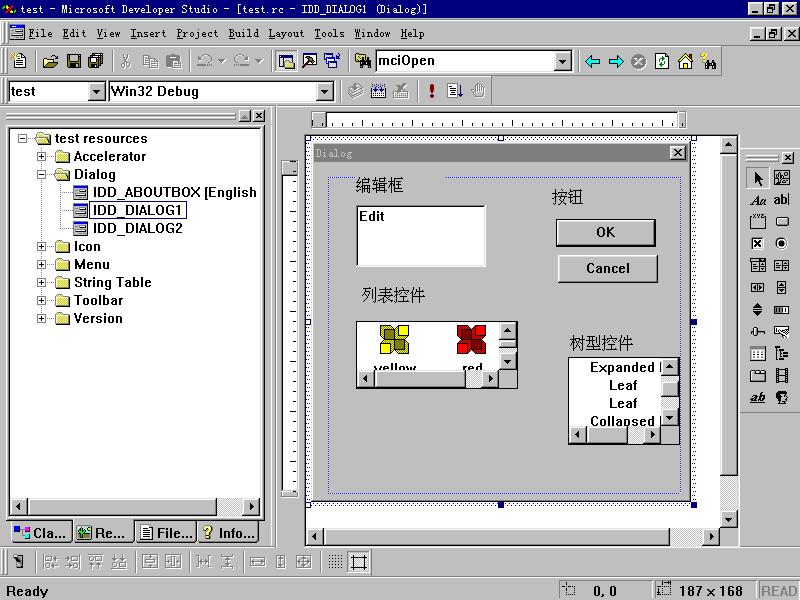Expand the Version folder
Image resolution: width=800 pixels, height=600 pixels.
pyautogui.click(x=41, y=318)
